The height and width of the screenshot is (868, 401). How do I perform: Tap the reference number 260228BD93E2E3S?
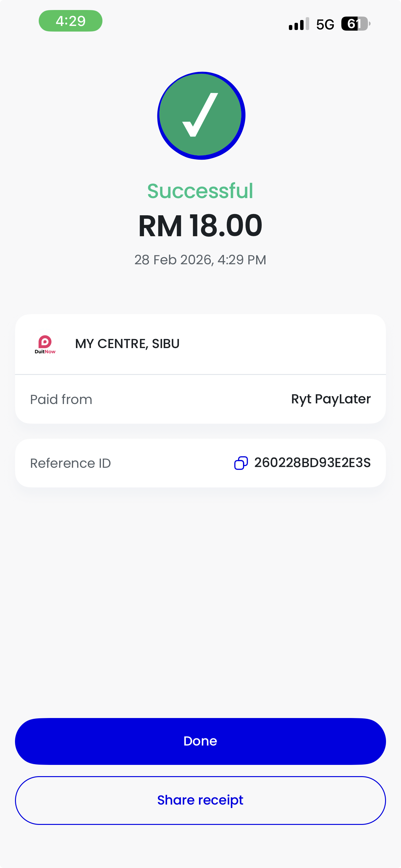pos(312,463)
